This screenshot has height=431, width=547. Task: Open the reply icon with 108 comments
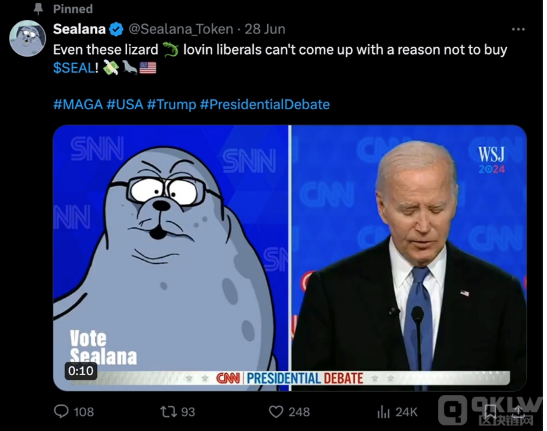(x=61, y=411)
